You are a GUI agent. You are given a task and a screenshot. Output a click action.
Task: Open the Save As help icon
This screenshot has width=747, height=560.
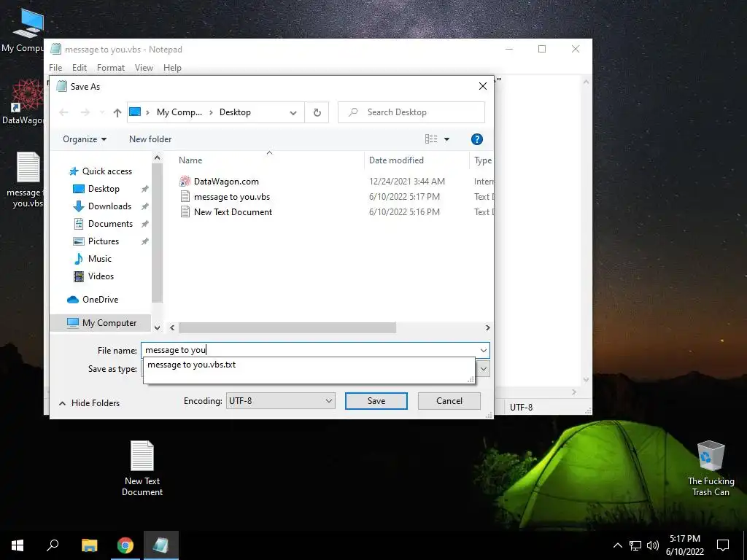pos(476,139)
